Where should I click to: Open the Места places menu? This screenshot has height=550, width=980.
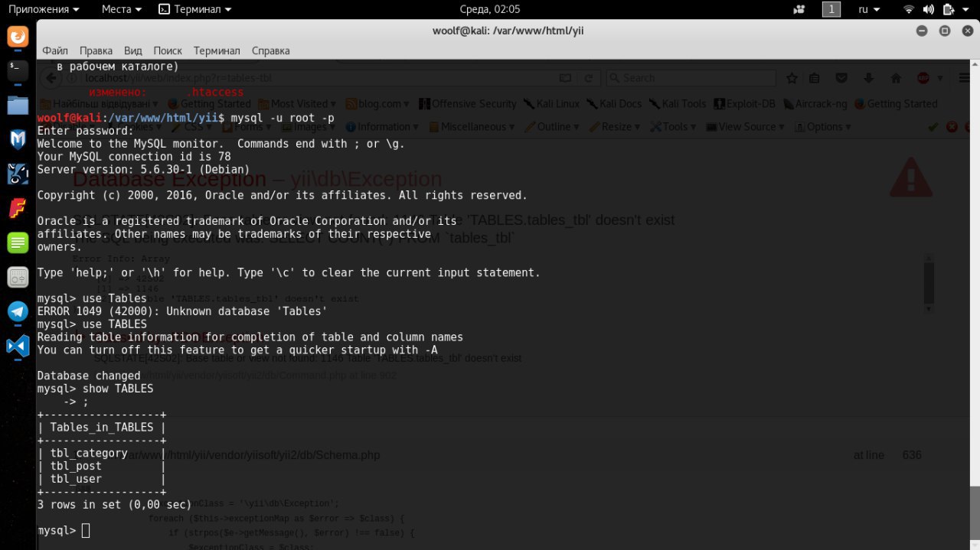pos(121,9)
